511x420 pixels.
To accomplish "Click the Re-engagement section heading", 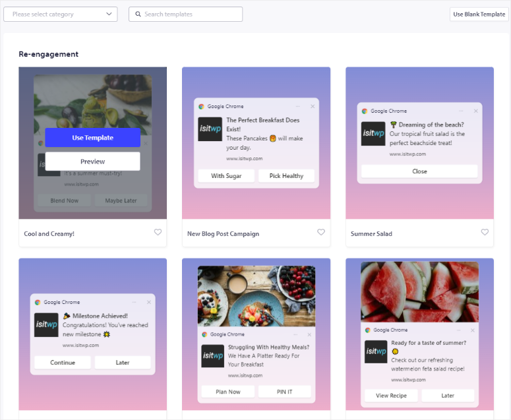I will (x=49, y=54).
